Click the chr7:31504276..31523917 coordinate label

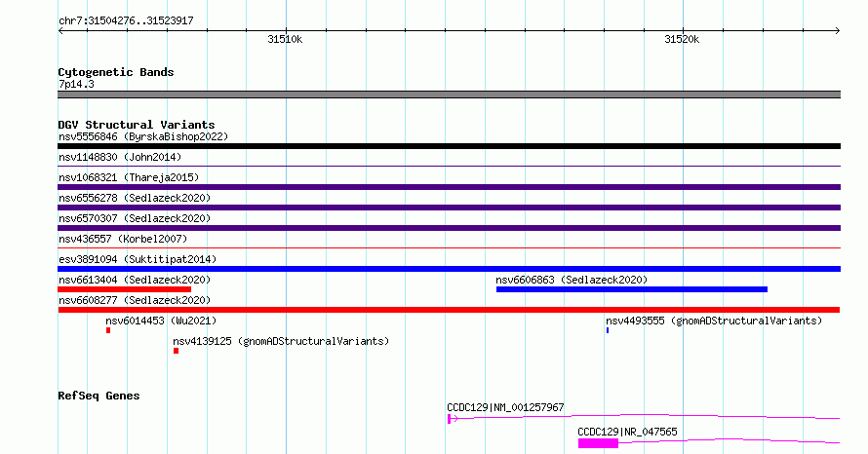126,21
